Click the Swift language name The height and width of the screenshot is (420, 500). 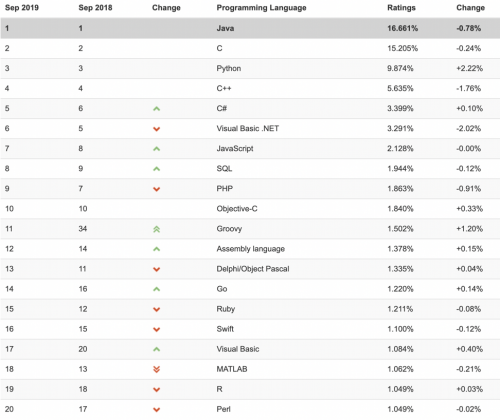pyautogui.click(x=225, y=329)
